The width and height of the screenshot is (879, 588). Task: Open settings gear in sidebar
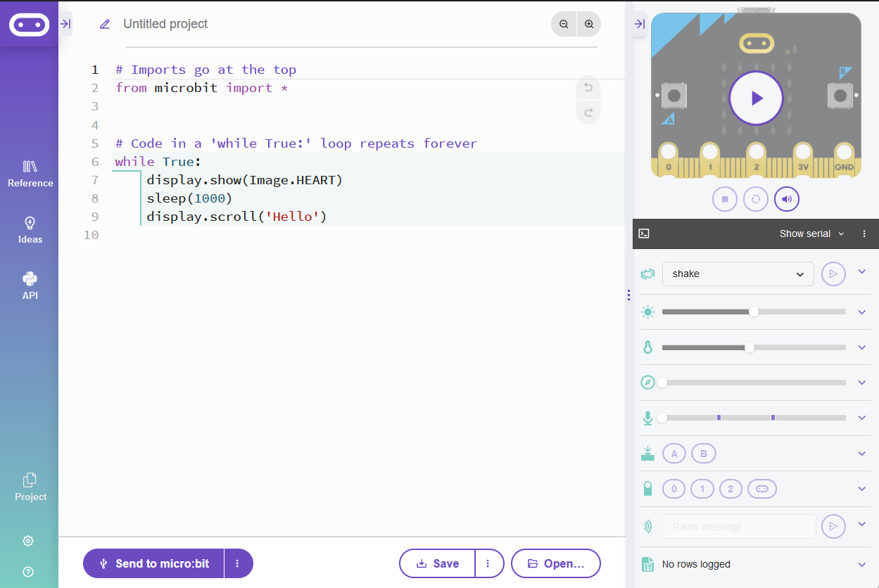(28, 541)
